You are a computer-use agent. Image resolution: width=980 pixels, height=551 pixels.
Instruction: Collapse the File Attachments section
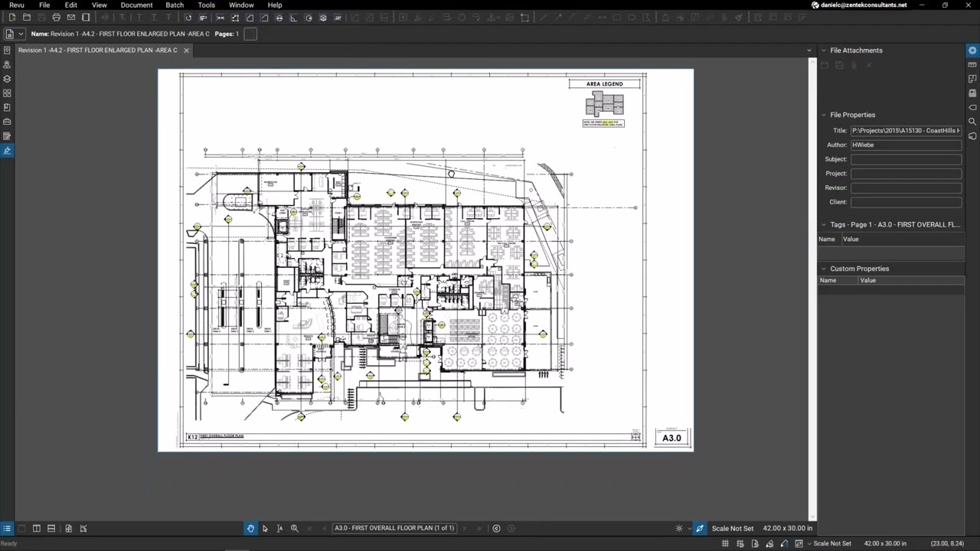click(824, 51)
